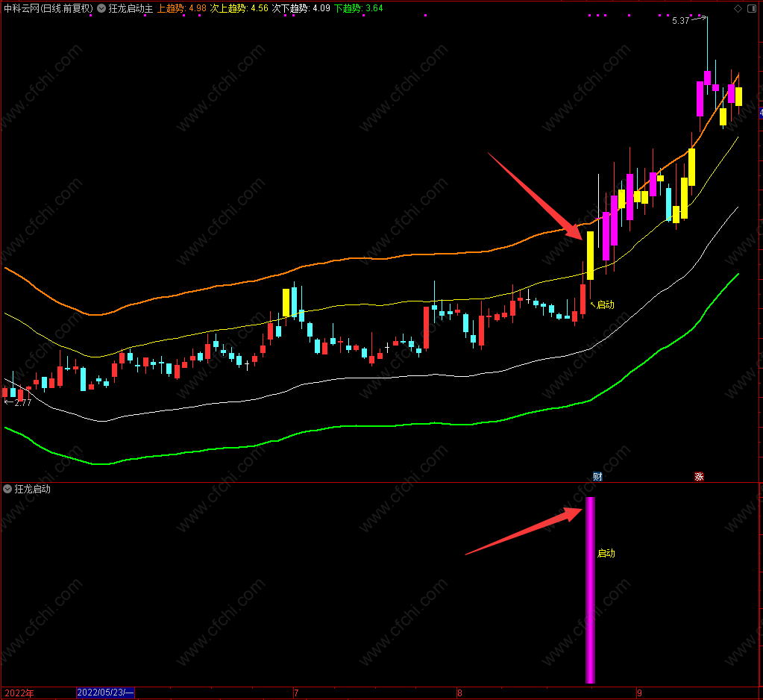The image size is (763, 700).
Task: Expand the 狂龙启动 sub-chart indicator dropdown
Action: 7,489
